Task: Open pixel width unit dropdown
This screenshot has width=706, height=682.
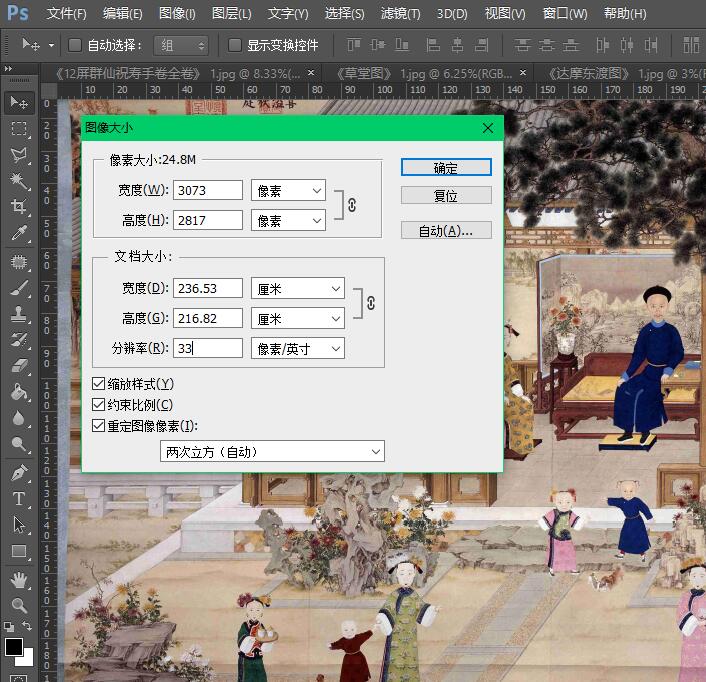Action: coord(288,190)
